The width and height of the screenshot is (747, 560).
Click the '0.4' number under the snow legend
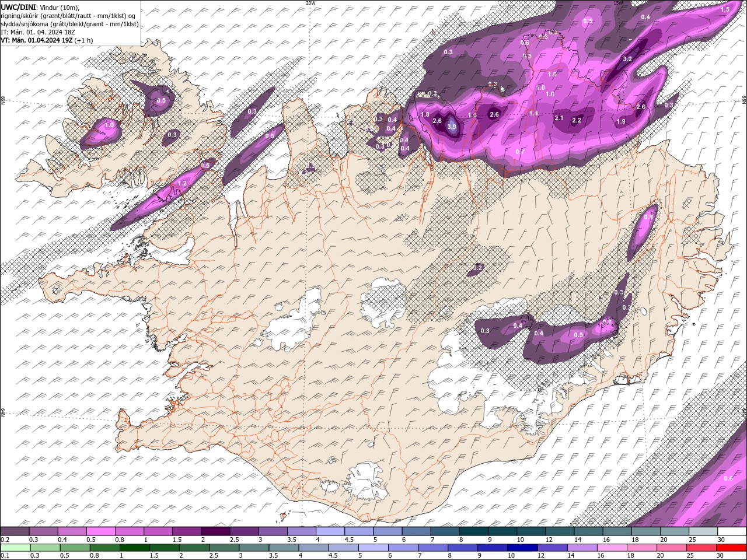click(62, 540)
